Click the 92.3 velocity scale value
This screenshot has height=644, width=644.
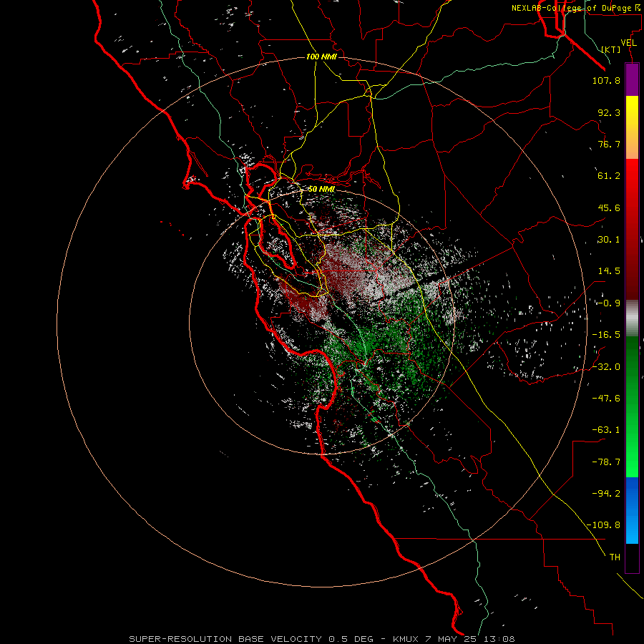tap(609, 112)
